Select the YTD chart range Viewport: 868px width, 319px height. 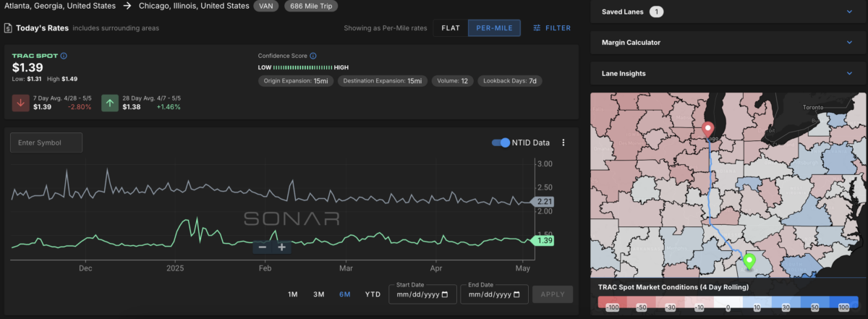point(373,294)
